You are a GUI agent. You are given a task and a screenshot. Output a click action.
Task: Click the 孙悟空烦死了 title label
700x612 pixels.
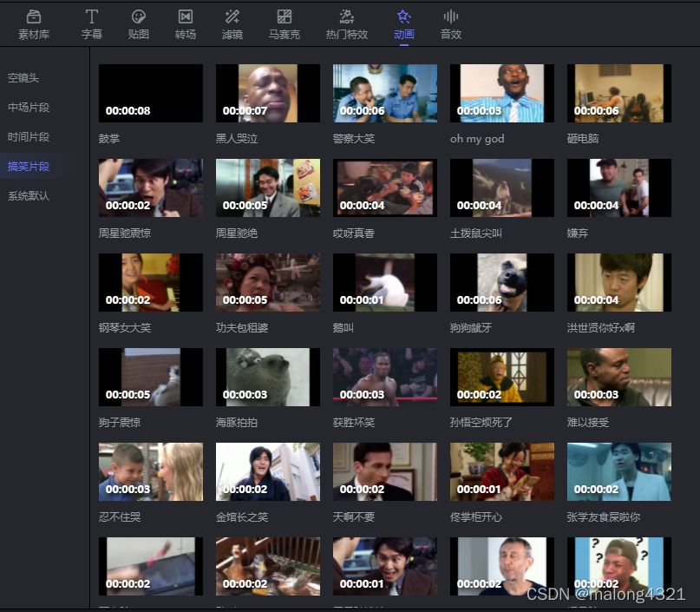(x=481, y=423)
